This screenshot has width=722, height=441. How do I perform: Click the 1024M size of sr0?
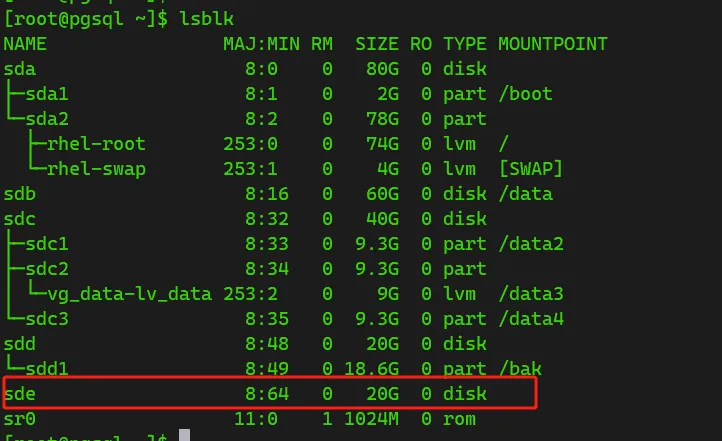pos(371,419)
